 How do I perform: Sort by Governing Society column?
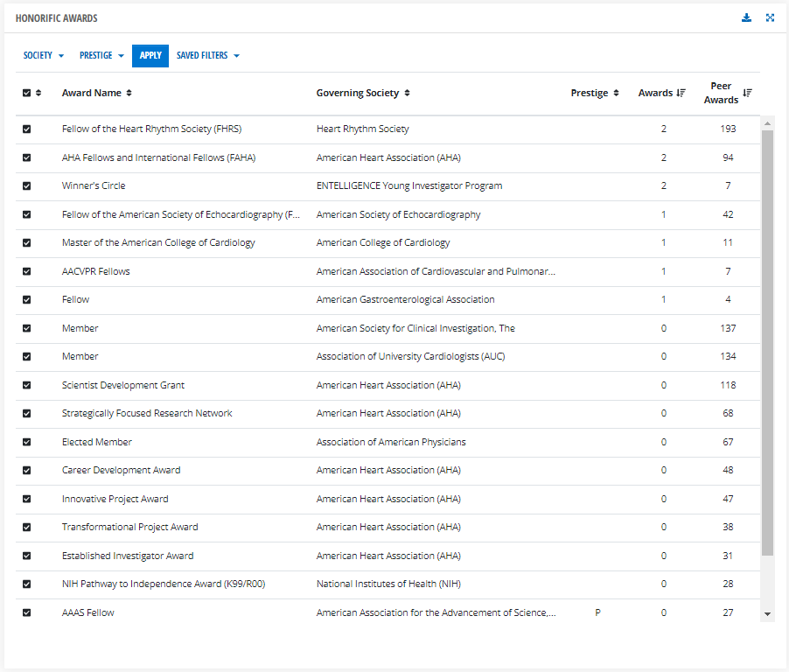point(407,93)
